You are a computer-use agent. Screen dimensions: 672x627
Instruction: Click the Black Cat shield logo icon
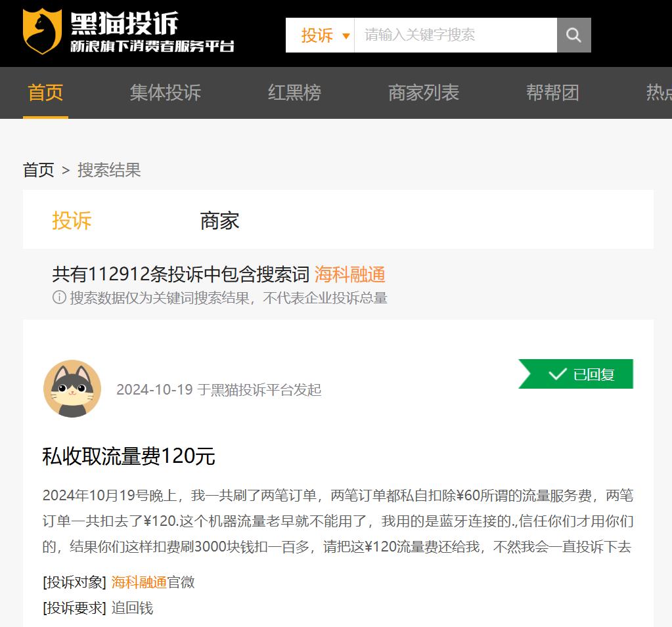[x=42, y=32]
